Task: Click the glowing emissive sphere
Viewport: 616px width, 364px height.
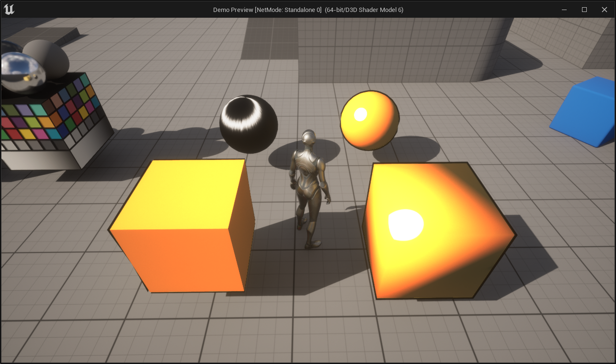Action: click(369, 120)
